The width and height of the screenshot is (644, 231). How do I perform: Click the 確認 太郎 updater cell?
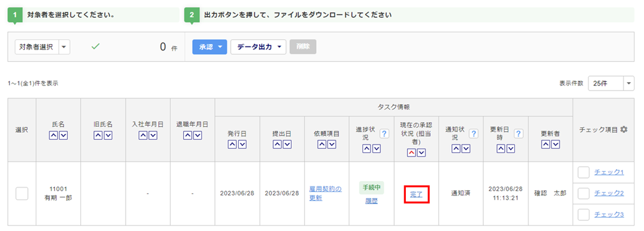tap(551, 193)
